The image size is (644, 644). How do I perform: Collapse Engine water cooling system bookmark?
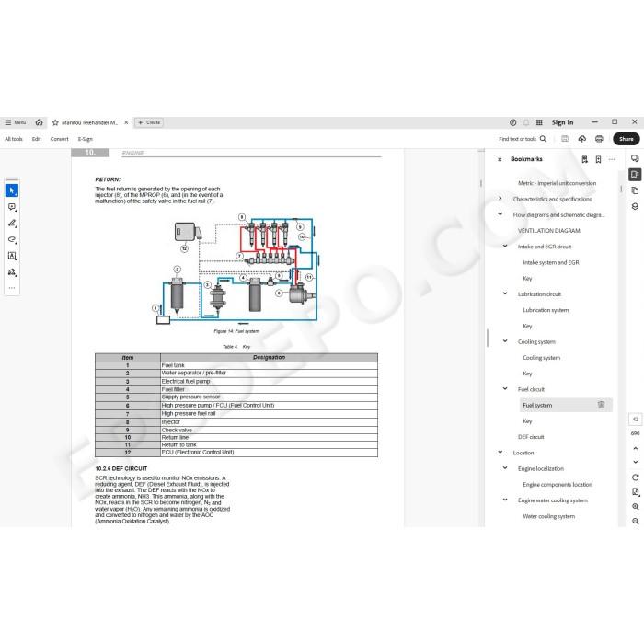point(505,500)
